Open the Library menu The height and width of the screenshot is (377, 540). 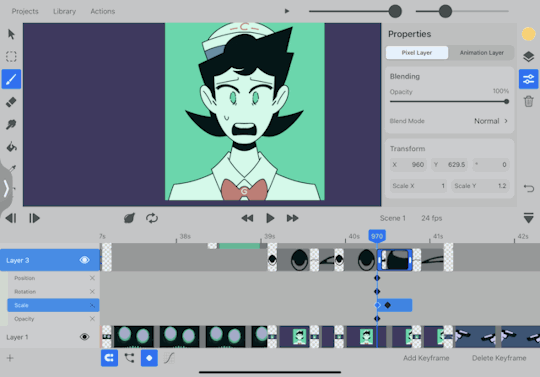coord(64,11)
